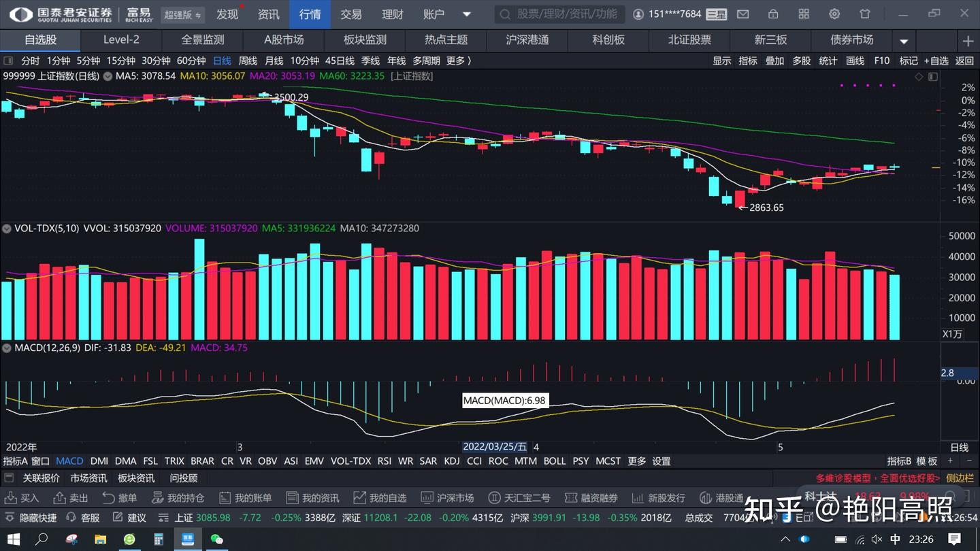
Task: Expand the dropdown beside 债券市场
Action: coord(904,41)
